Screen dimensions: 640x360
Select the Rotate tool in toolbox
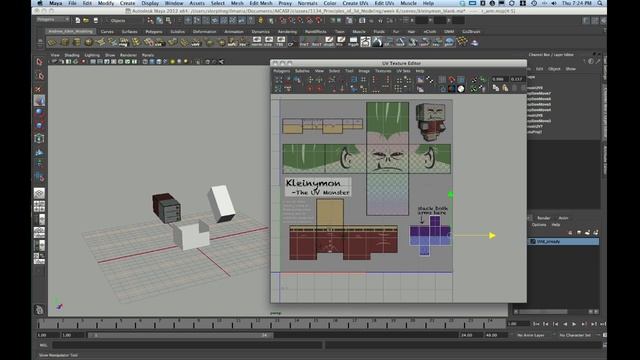pos(40,113)
